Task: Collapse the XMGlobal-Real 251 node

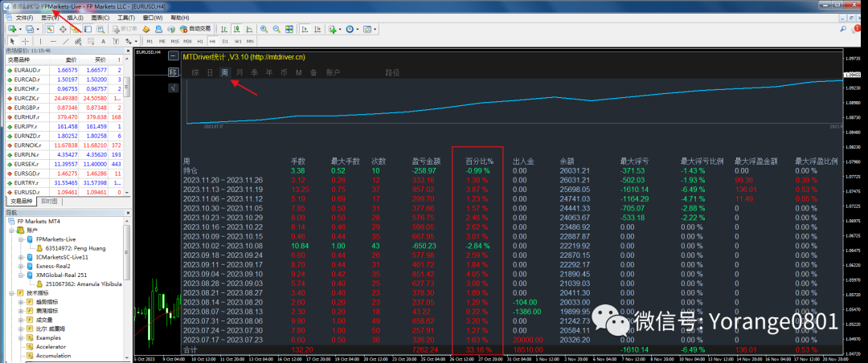Action: tap(21, 275)
